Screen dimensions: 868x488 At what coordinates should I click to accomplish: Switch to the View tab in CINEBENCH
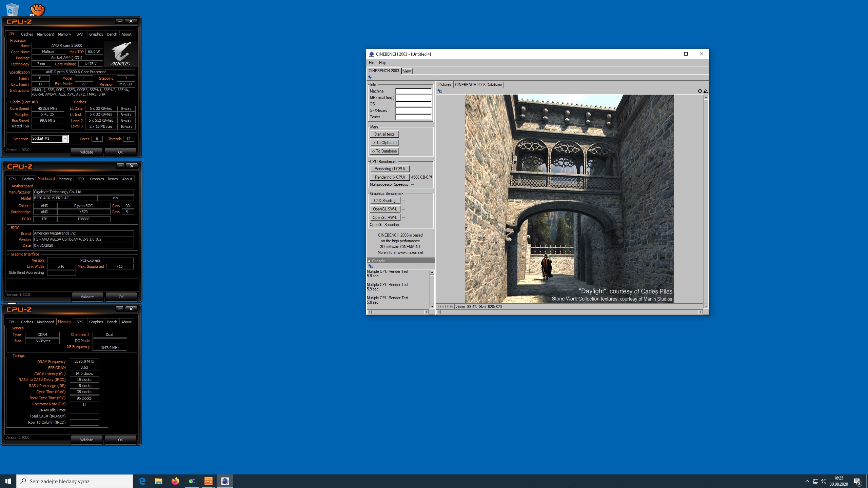(x=407, y=71)
